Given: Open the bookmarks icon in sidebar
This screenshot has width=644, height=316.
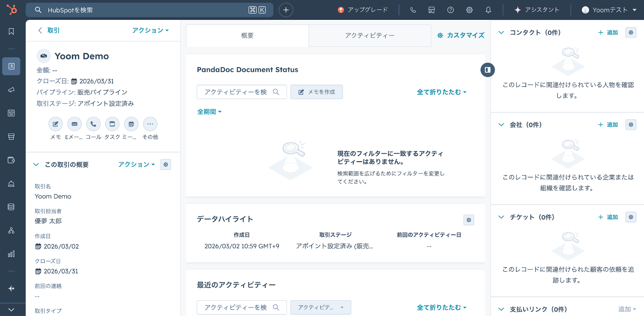Looking at the screenshot, I should 11,31.
